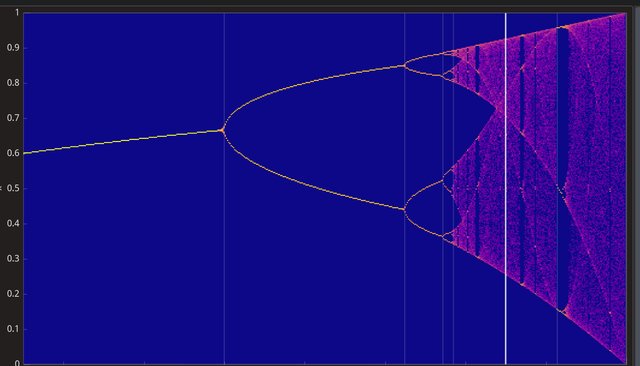Click the y-axis label 0.7
Screen dimensions: 640x366
tap(13, 118)
